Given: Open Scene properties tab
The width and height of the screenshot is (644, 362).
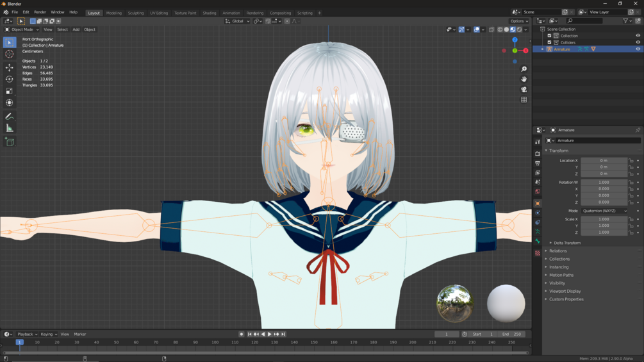Looking at the screenshot, I should click(538, 182).
